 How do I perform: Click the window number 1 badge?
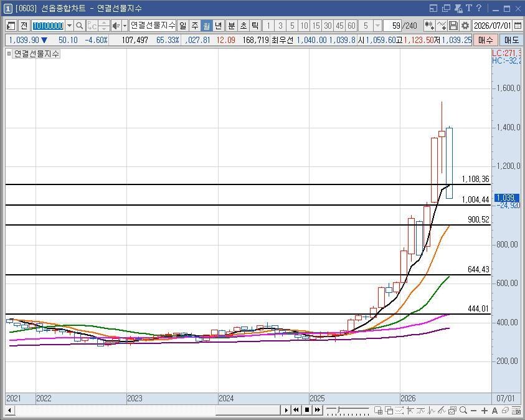pyautogui.click(x=8, y=9)
